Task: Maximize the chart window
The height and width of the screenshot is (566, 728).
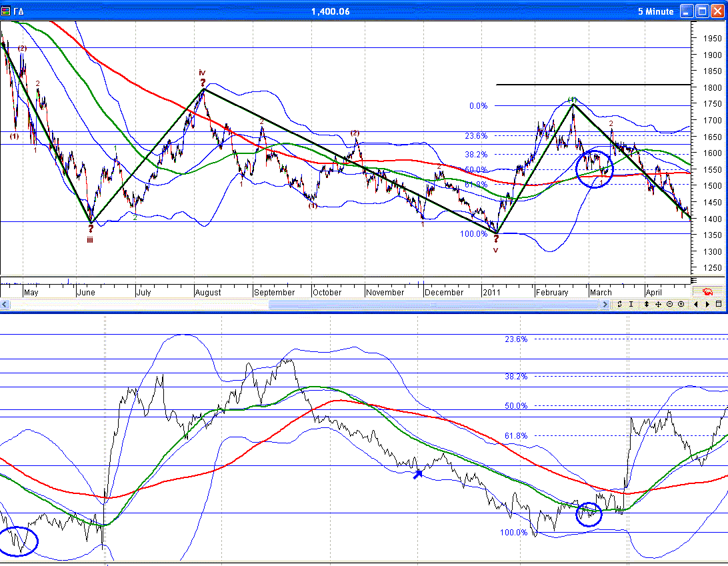Action: [x=702, y=11]
